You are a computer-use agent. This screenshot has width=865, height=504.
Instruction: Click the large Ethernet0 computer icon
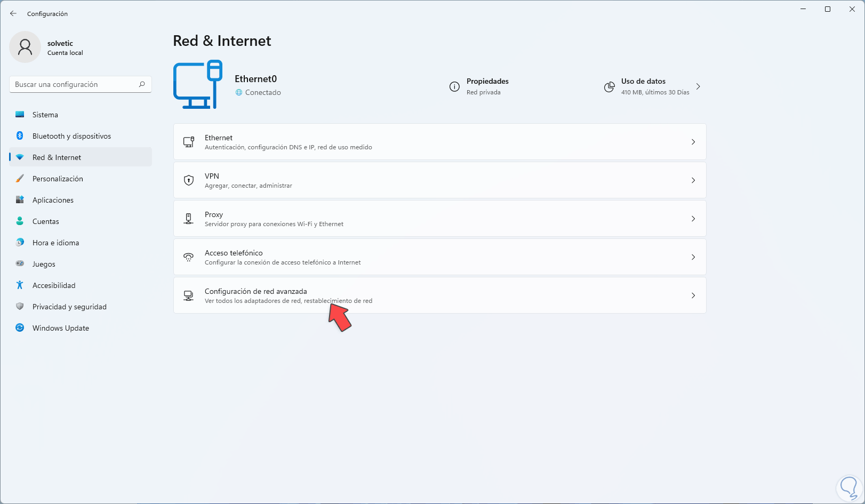198,85
